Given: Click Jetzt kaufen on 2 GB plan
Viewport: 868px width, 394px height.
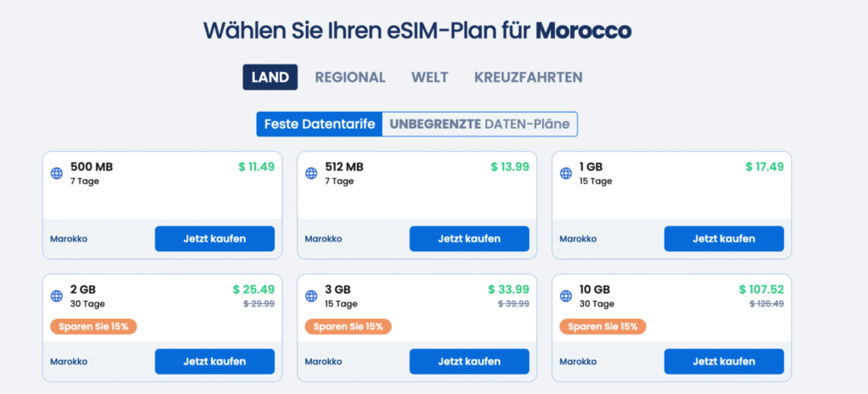Looking at the screenshot, I should point(214,362).
